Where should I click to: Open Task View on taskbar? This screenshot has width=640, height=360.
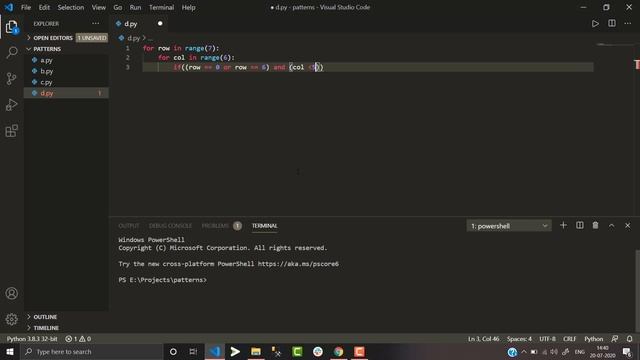pyautogui.click(x=193, y=351)
